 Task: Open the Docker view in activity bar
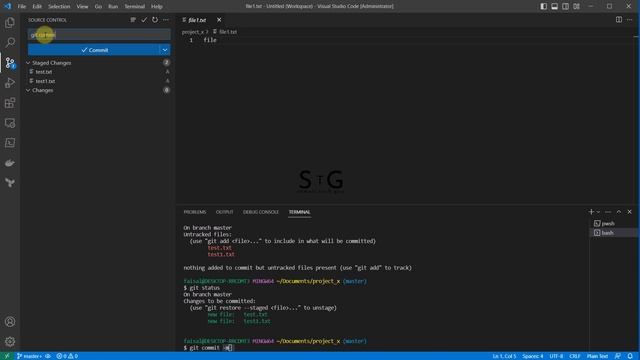tap(10, 163)
